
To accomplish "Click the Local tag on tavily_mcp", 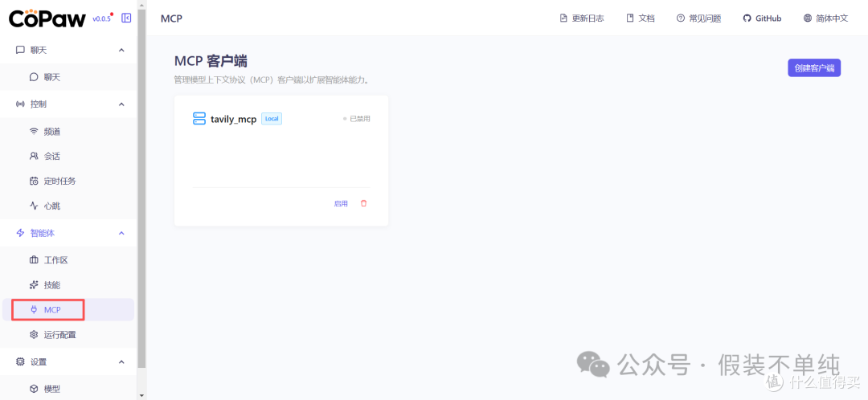I will (x=272, y=118).
